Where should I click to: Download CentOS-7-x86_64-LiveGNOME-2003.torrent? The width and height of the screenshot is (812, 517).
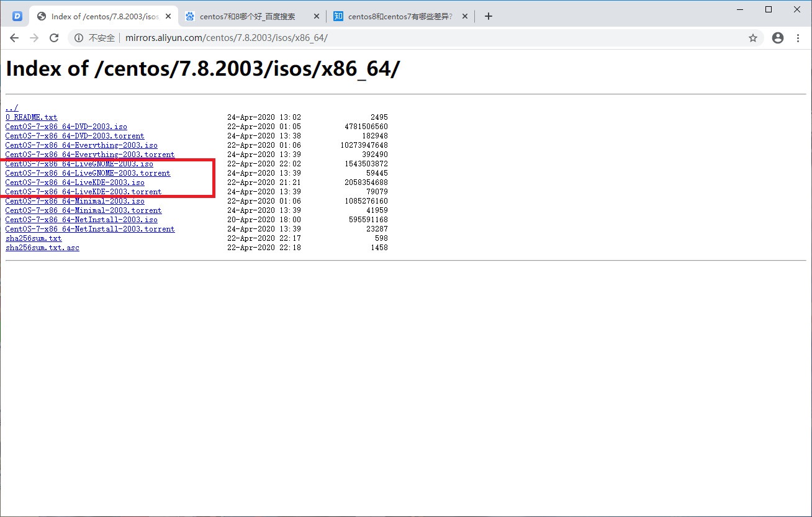[88, 173]
